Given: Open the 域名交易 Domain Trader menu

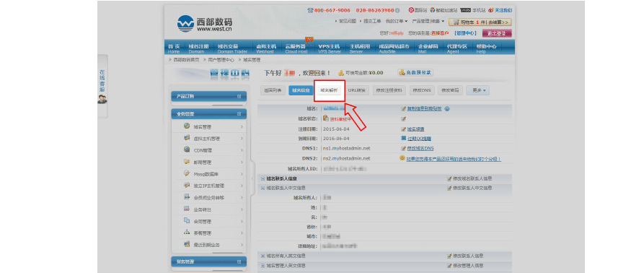Looking at the screenshot, I should [x=232, y=48].
